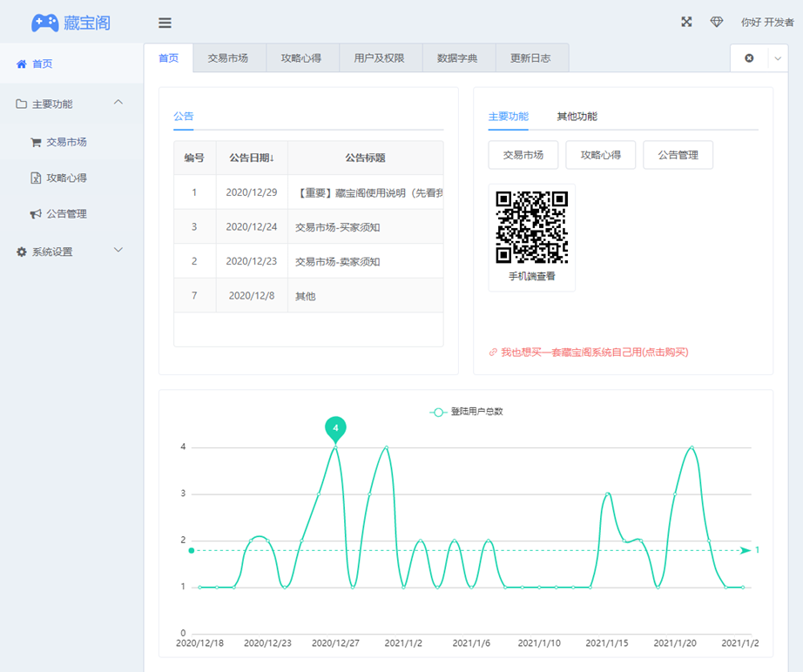Click the 攻略心得 shortcut button

click(600, 155)
